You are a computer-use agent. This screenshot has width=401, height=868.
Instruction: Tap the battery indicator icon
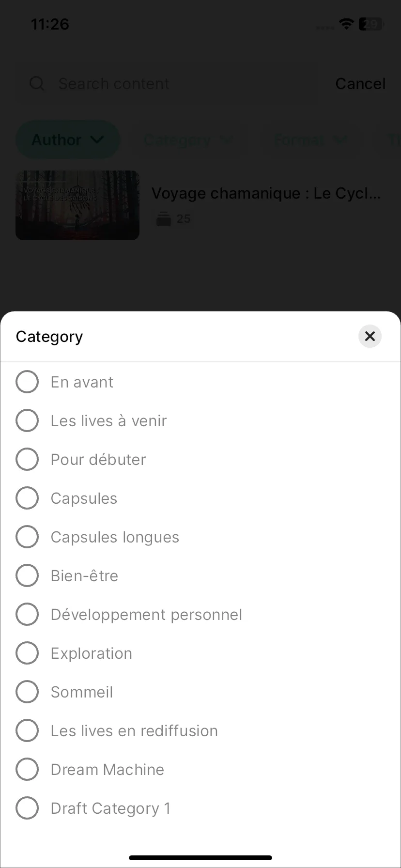tap(371, 24)
